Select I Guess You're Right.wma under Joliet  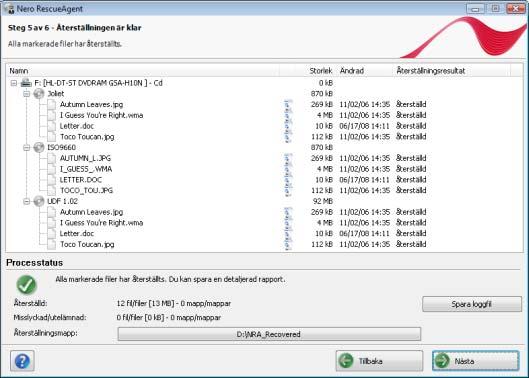(x=101, y=115)
